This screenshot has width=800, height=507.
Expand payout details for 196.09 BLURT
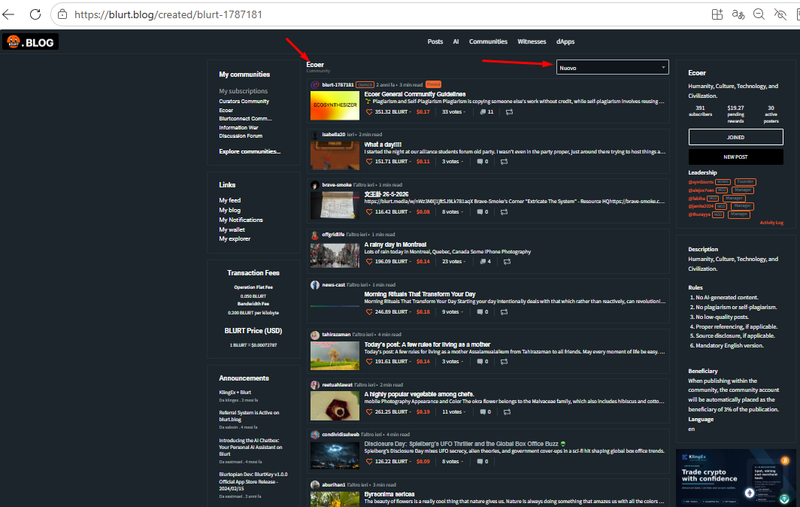393,262
